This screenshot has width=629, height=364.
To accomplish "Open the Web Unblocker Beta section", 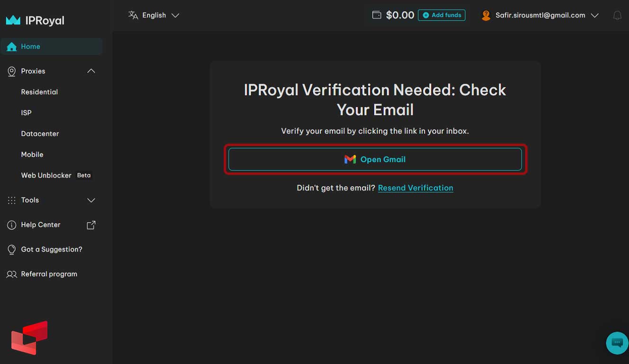I will [x=46, y=175].
